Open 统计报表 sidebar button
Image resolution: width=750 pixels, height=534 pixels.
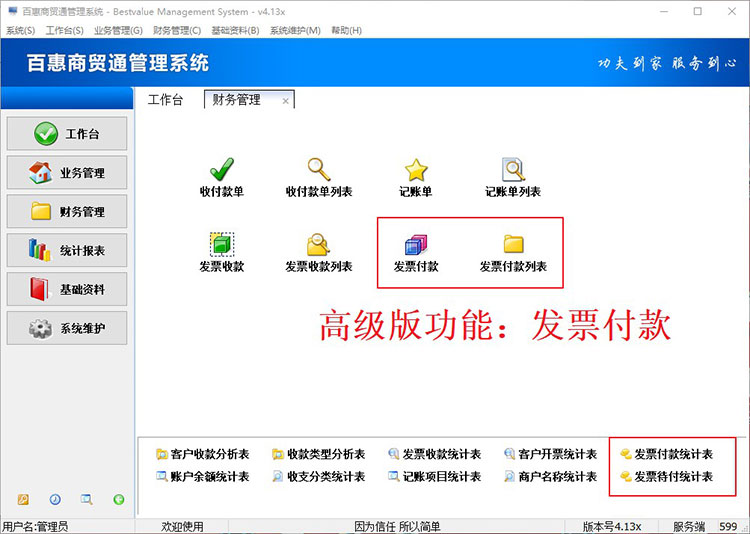pyautogui.click(x=67, y=250)
